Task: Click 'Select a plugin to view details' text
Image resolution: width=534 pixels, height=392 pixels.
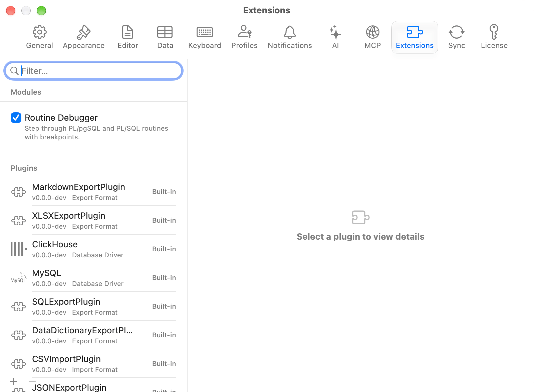Action: [360, 237]
